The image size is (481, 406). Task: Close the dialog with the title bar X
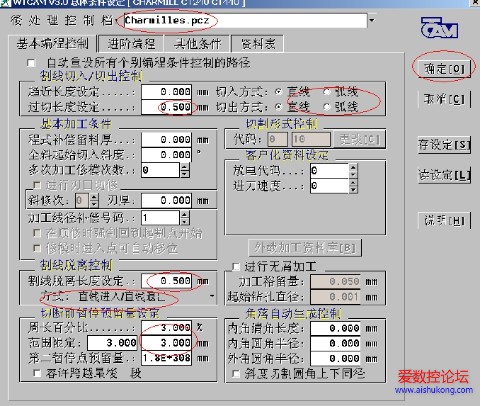[x=475, y=3]
